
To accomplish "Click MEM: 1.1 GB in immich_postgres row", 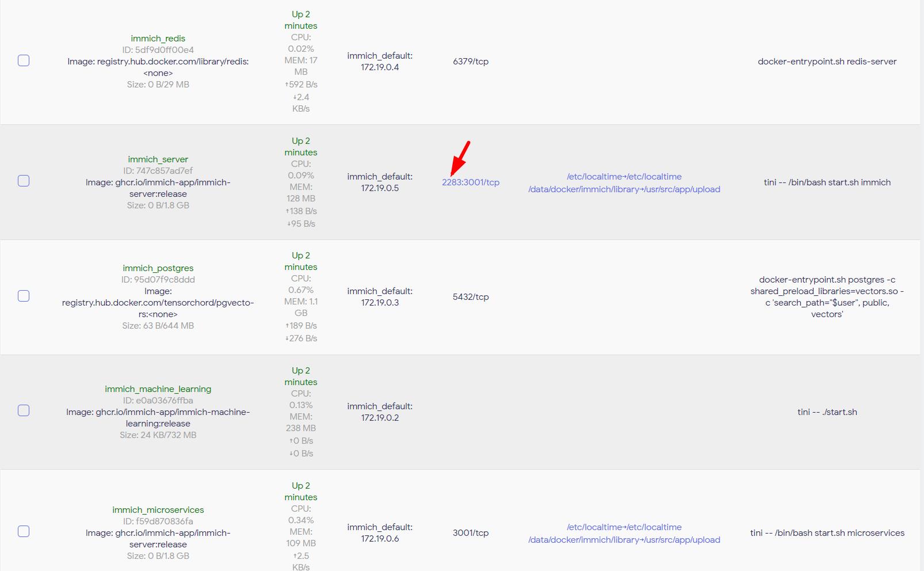I will (301, 307).
